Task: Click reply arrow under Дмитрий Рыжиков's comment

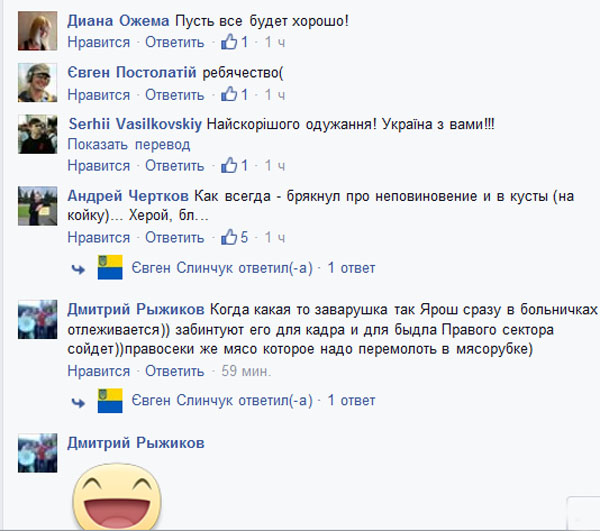Action: tap(78, 402)
